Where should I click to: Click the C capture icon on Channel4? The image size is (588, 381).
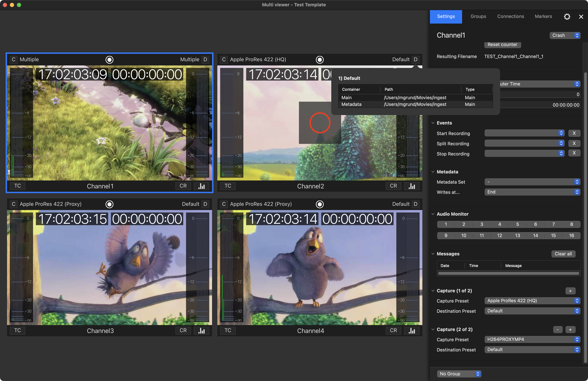click(224, 204)
